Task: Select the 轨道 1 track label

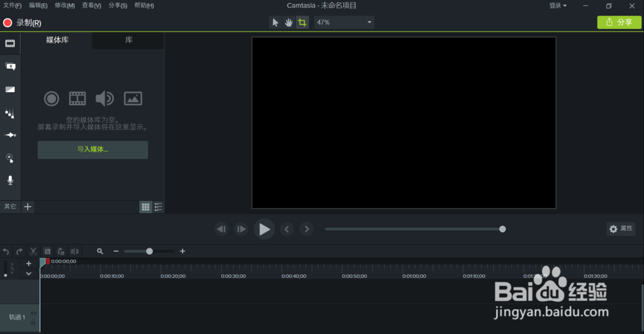Action: (x=17, y=317)
